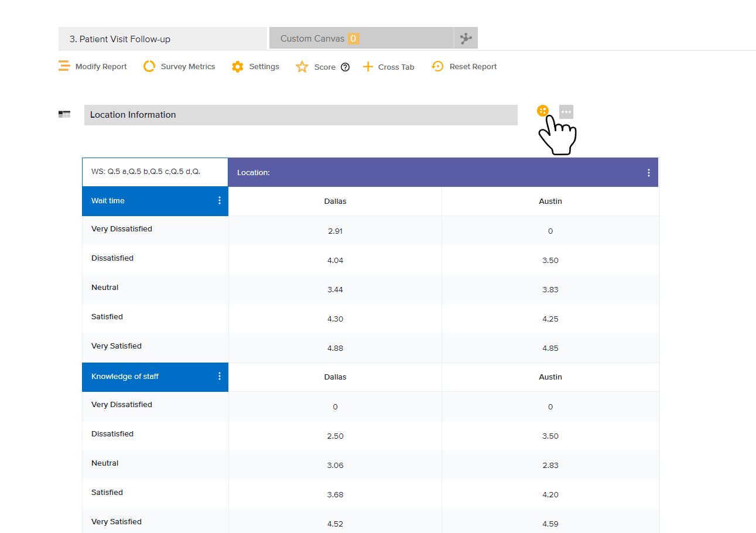Image resolution: width=756 pixels, height=533 pixels.
Task: Click the Cross Tab label
Action: click(x=396, y=67)
